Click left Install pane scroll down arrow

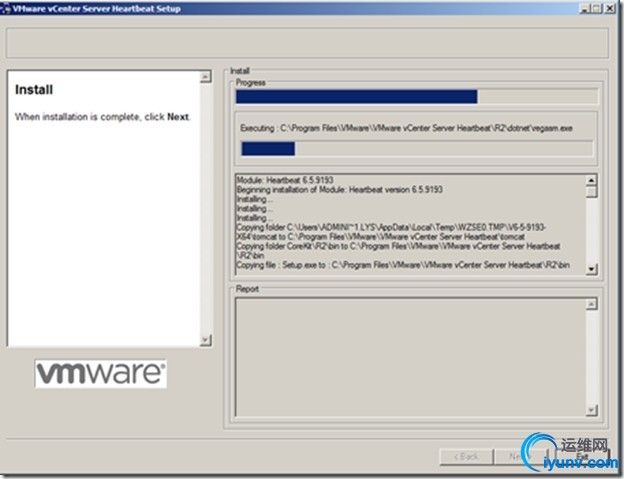pos(205,340)
